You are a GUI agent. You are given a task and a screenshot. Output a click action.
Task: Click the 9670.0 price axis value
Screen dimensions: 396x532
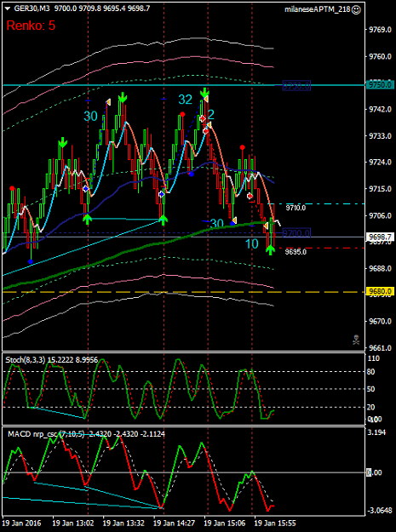click(x=379, y=321)
